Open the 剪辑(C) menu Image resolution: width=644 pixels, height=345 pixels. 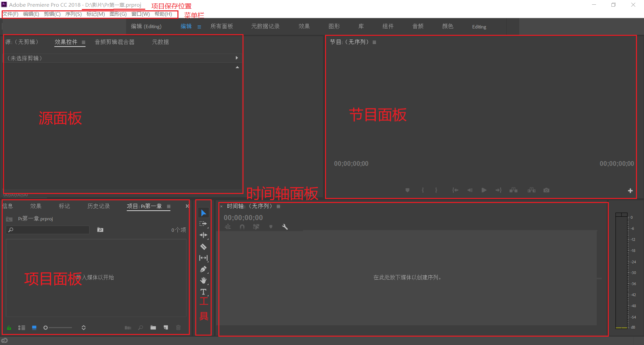[x=52, y=14]
